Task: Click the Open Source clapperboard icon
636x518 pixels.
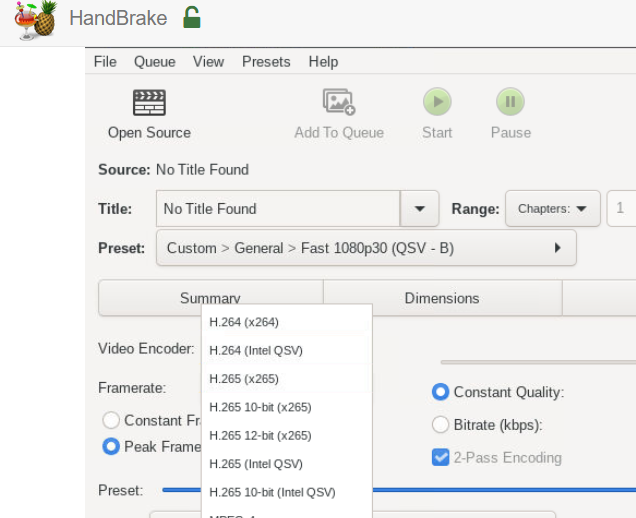Action: (149, 102)
